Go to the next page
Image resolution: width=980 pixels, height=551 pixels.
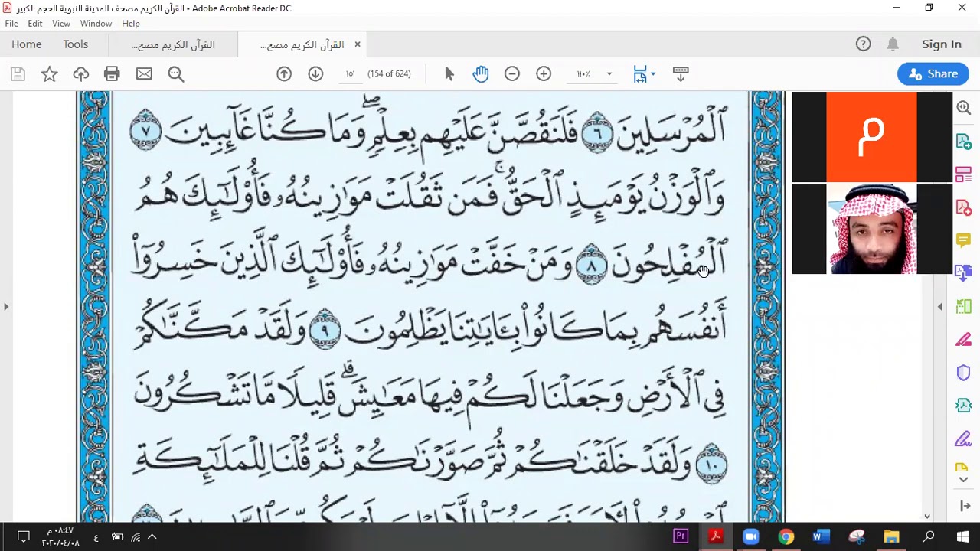(315, 74)
